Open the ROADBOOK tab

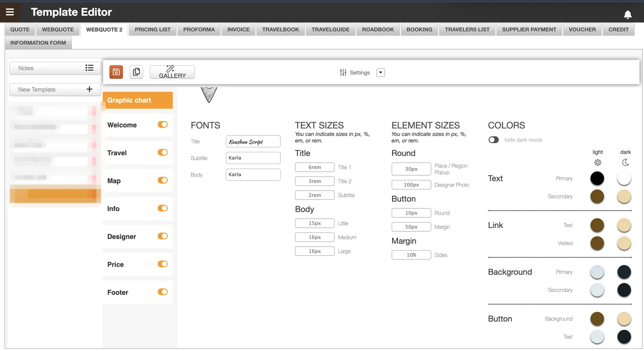[378, 29]
